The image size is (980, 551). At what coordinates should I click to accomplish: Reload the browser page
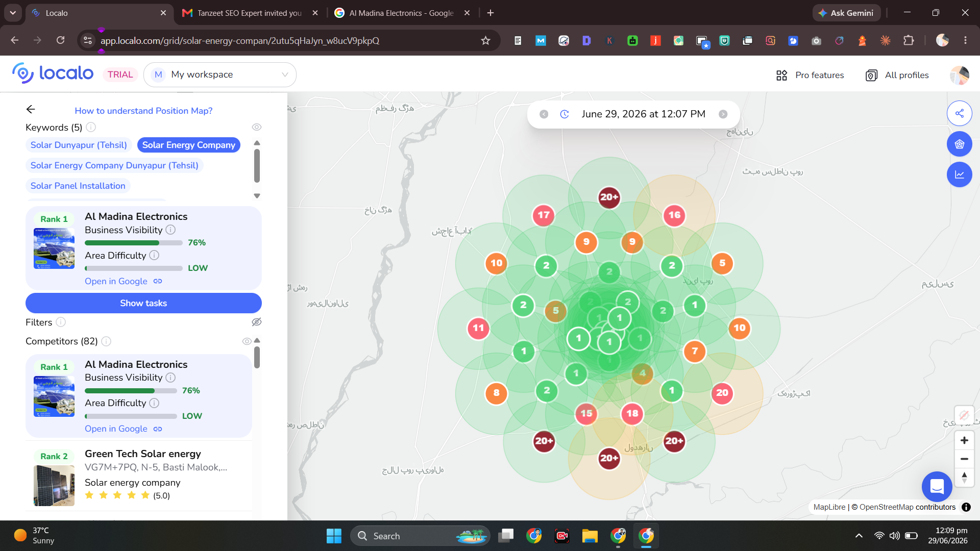(x=60, y=40)
